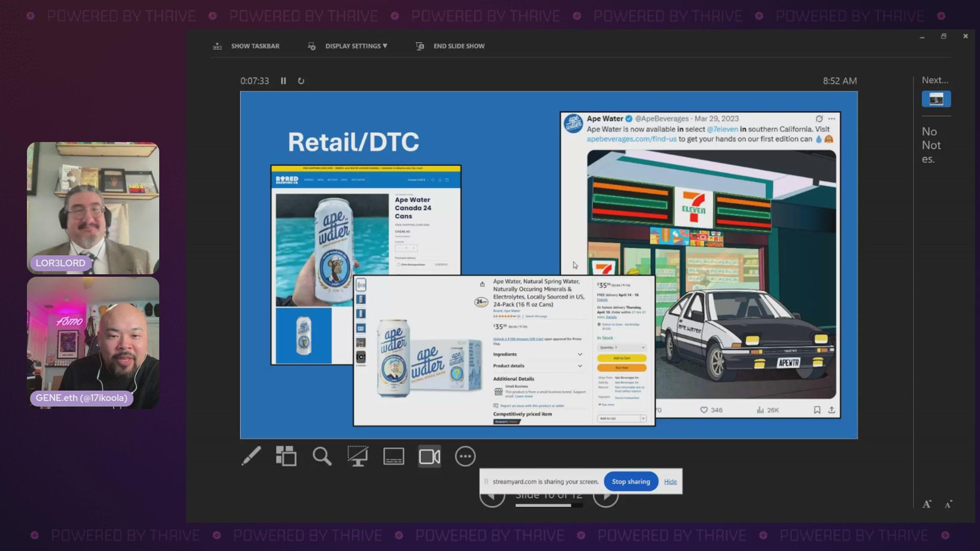The image size is (980, 551).
Task: Open the Quantity dropdown on Amazon listing
Action: tap(622, 347)
